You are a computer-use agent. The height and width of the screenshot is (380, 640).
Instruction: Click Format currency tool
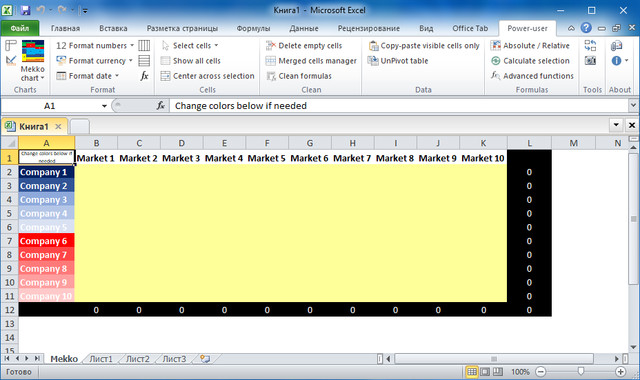tap(94, 60)
